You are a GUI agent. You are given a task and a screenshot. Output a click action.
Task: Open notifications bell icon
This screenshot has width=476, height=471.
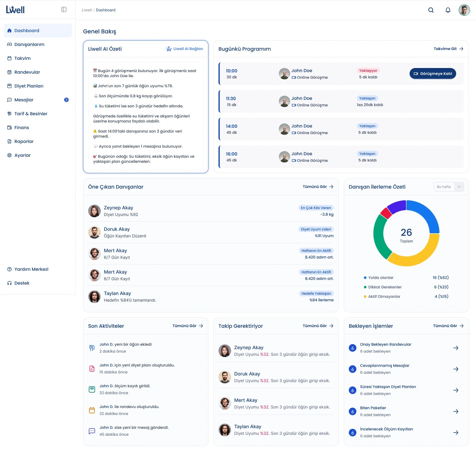pos(448,10)
